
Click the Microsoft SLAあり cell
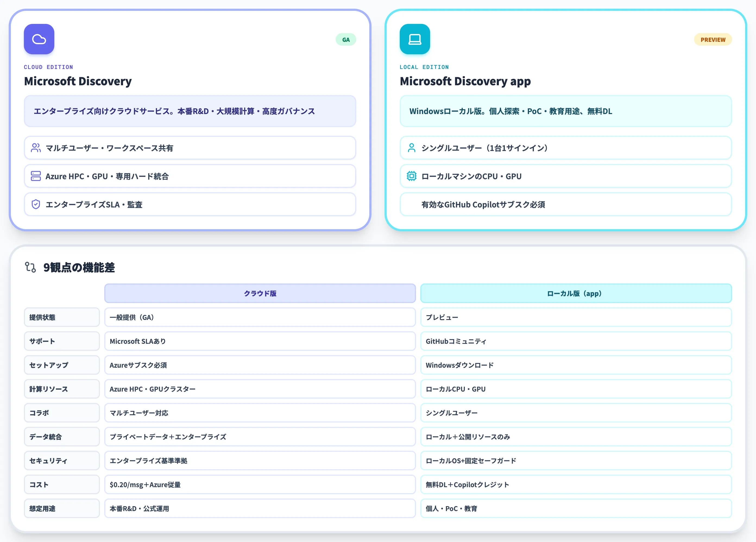(x=260, y=341)
